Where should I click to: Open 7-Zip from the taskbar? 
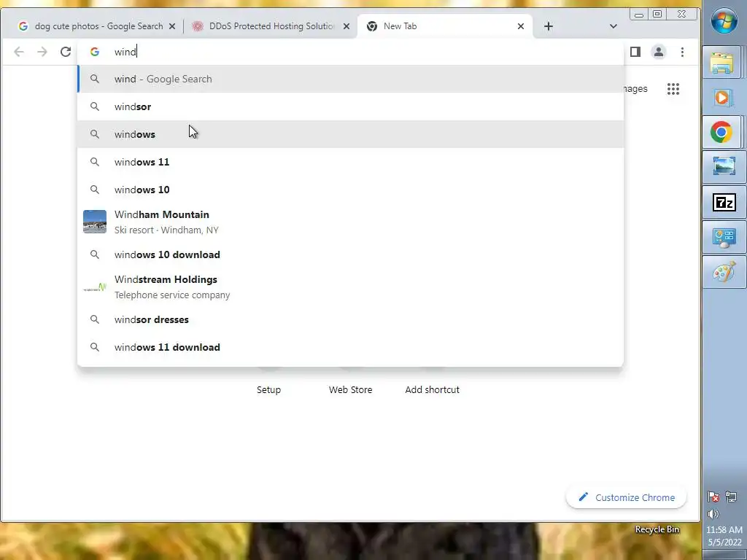724,203
